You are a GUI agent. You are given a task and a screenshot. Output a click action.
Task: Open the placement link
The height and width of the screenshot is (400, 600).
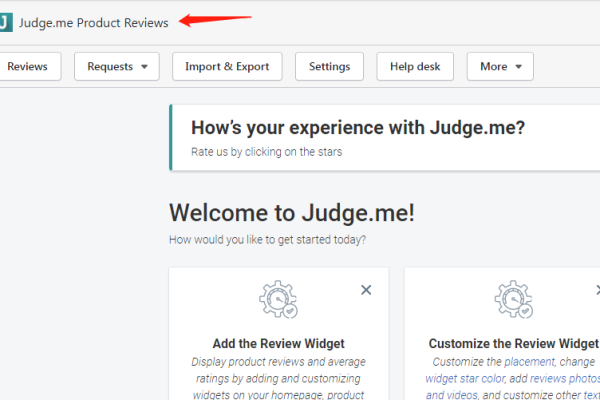pyautogui.click(x=529, y=362)
